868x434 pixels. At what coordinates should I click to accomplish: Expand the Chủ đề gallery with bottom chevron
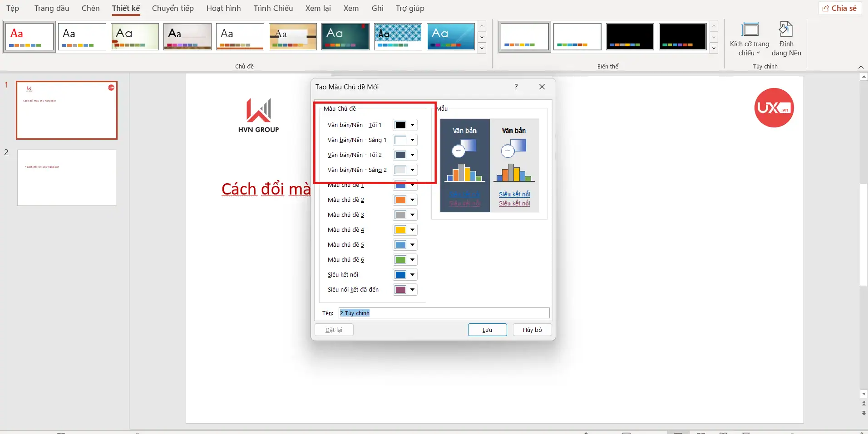tap(482, 48)
